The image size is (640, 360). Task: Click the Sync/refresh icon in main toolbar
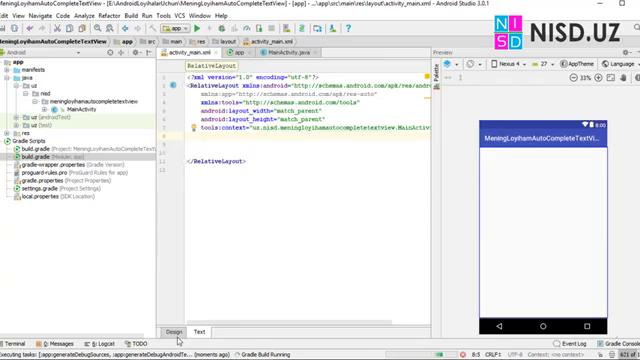tap(15, 28)
